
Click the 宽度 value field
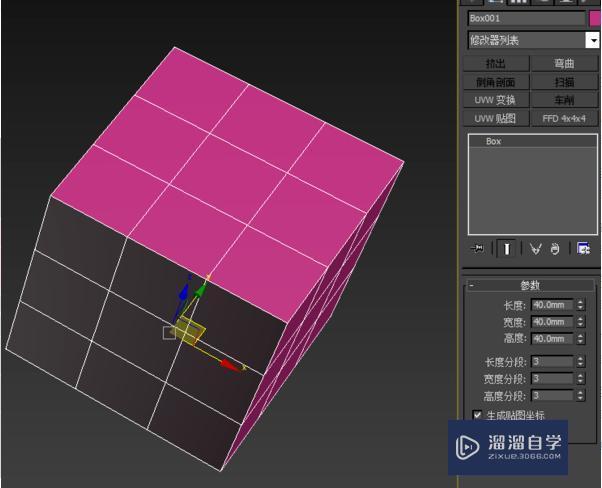coord(552,322)
